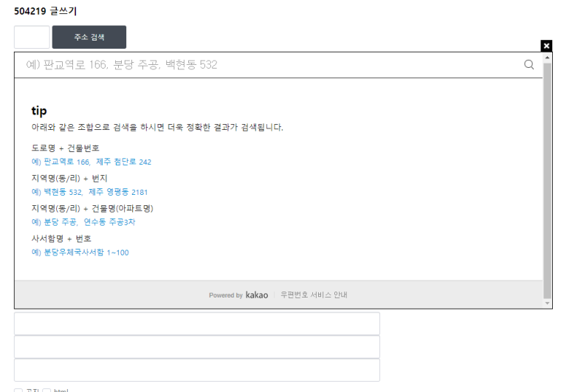Toggle the html checkbox

(x=47, y=391)
